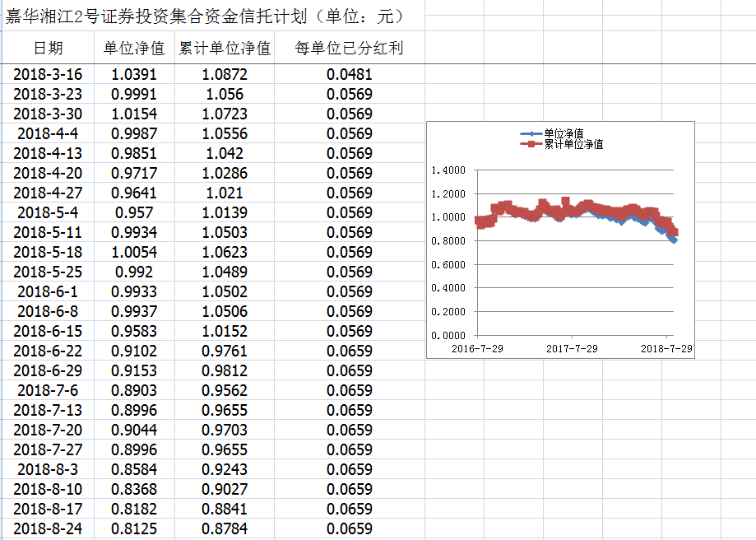
Task: Select date cell 2018-5-18
Action: point(49,253)
